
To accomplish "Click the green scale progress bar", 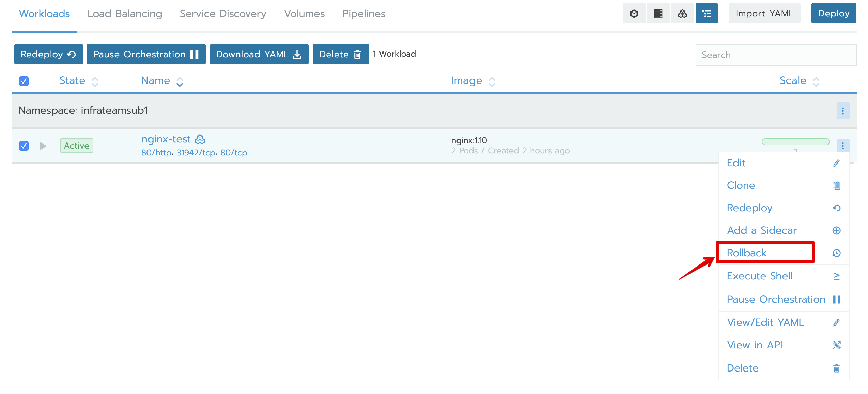I will point(795,142).
